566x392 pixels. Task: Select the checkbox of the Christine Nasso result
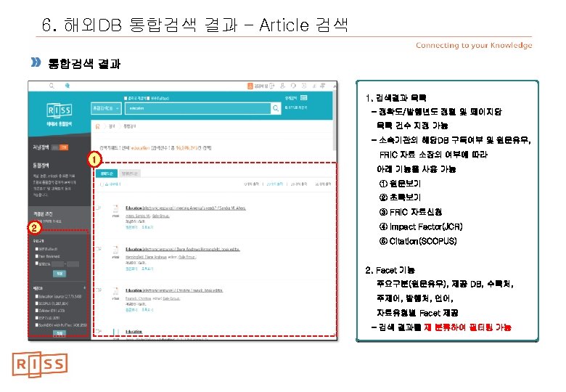[x=98, y=290]
